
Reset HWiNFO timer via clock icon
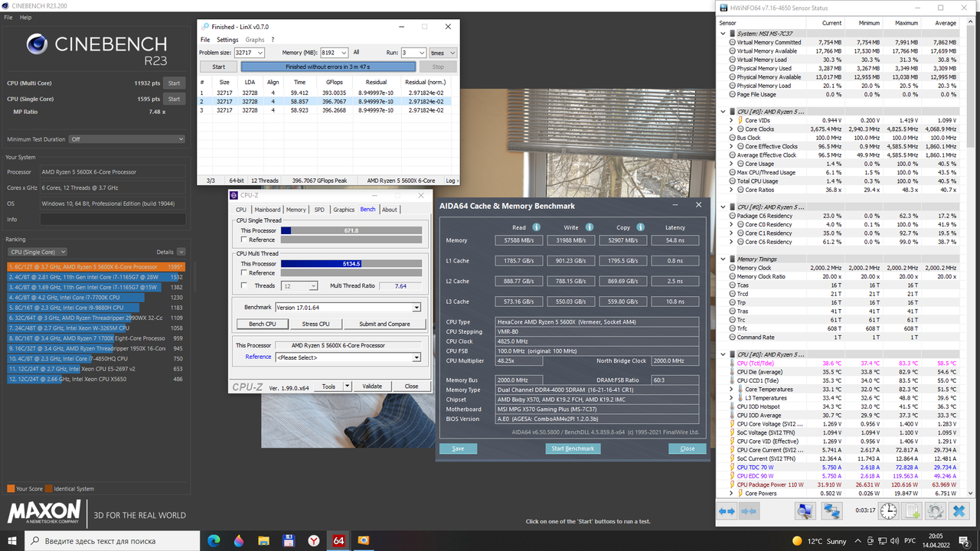click(888, 510)
